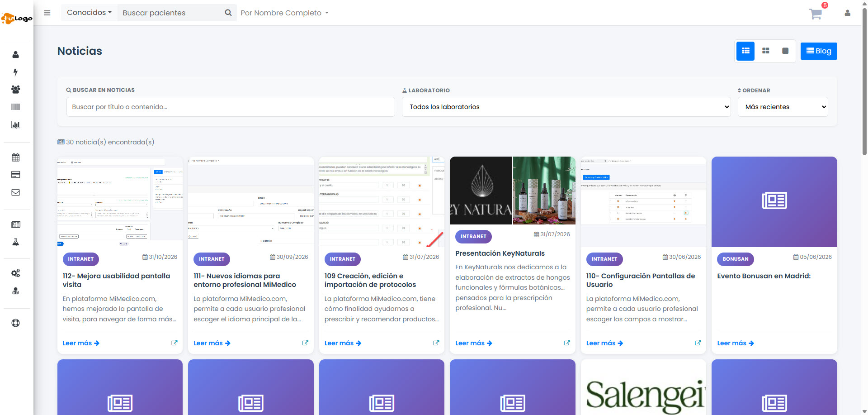Open the Por Nombre Completo dropdown
The image size is (868, 415).
coord(284,13)
